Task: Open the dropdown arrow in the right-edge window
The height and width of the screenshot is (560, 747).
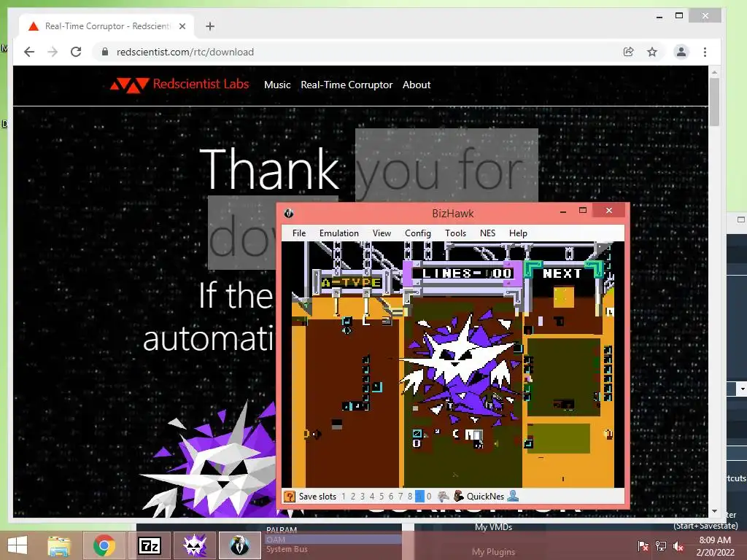Action: point(742,389)
